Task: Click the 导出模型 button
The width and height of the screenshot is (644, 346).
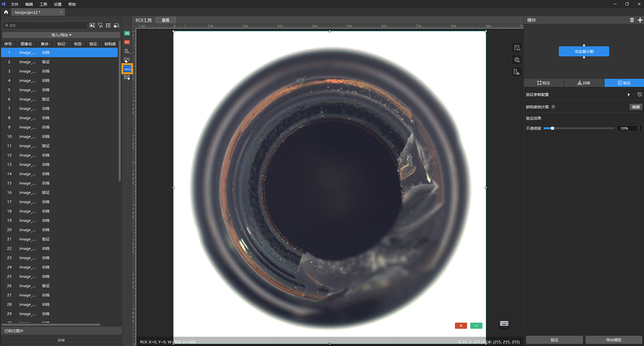Action: (613, 340)
